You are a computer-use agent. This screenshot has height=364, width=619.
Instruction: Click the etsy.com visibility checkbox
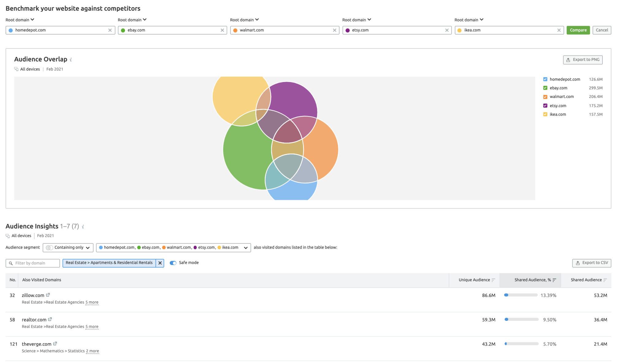pos(545,105)
